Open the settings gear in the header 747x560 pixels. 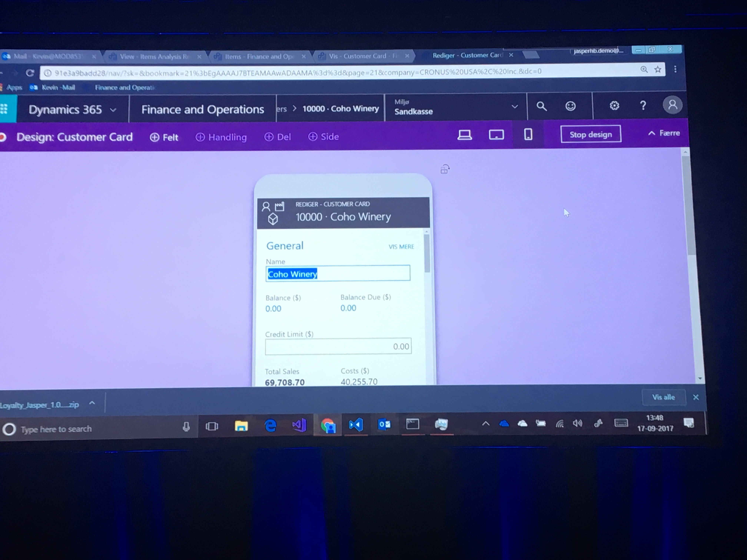pos(614,106)
